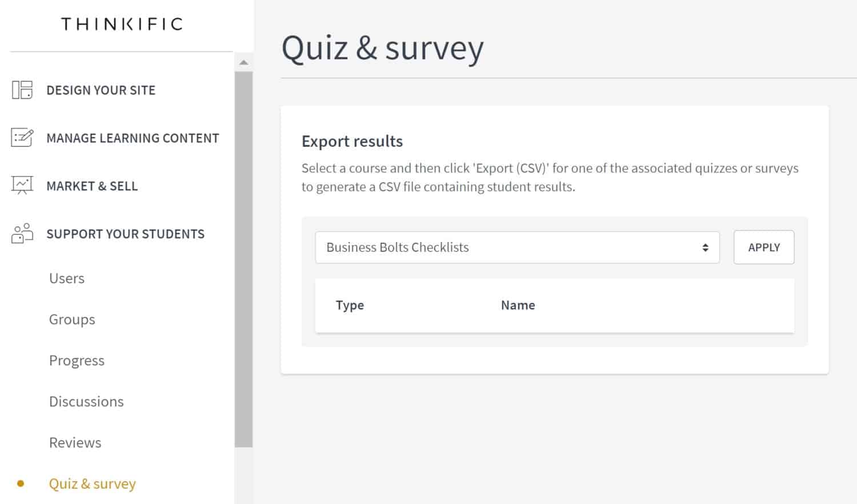Open the Groups menu item
This screenshot has width=857, height=504.
pyautogui.click(x=72, y=320)
